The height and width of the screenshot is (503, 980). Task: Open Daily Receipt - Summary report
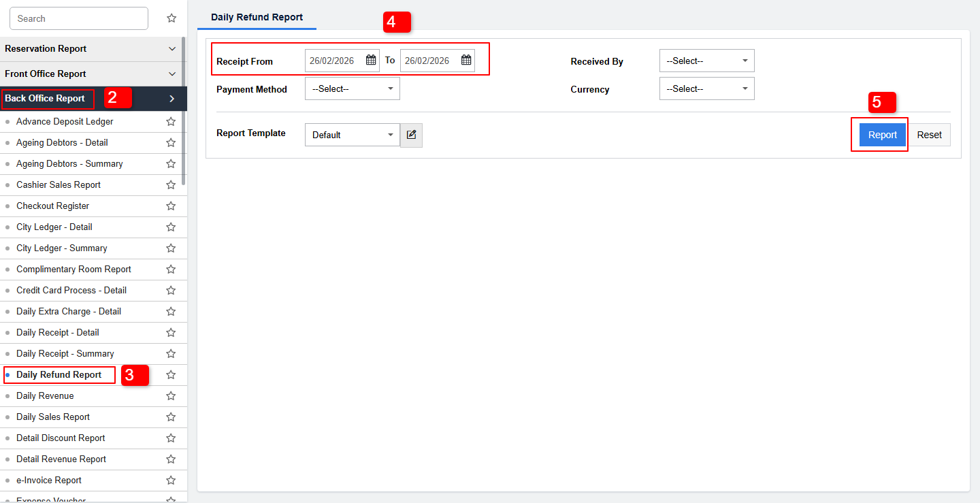[65, 354]
